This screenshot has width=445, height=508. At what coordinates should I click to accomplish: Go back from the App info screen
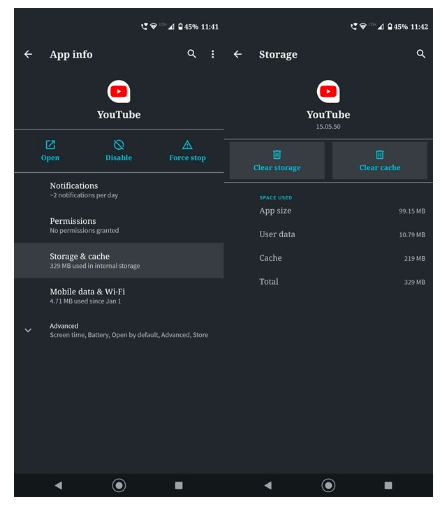click(x=28, y=54)
